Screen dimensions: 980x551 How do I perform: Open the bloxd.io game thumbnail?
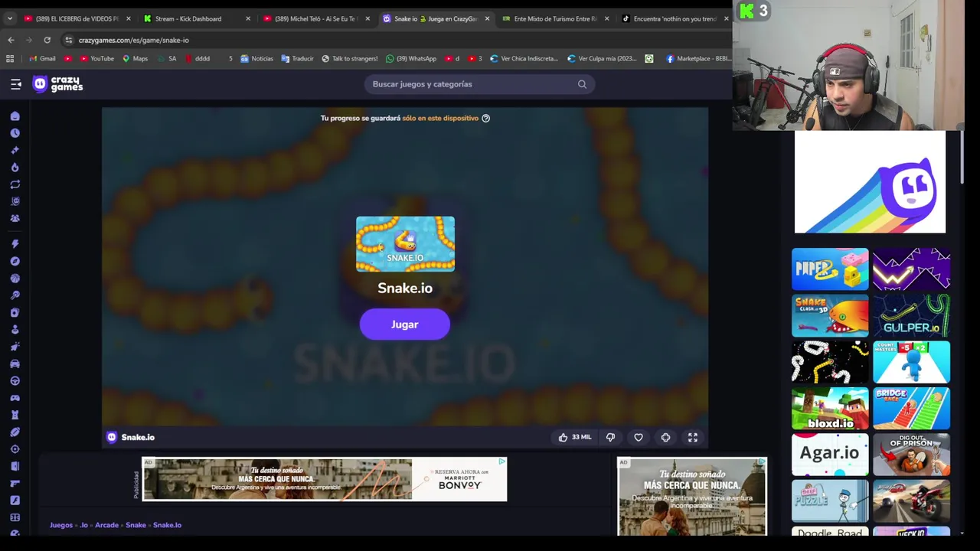pyautogui.click(x=830, y=409)
